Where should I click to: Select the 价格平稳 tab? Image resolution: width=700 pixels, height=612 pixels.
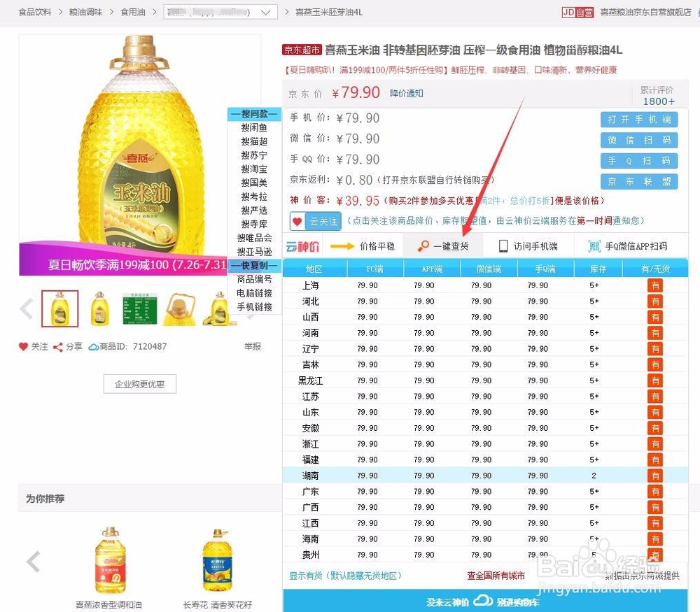(x=363, y=245)
